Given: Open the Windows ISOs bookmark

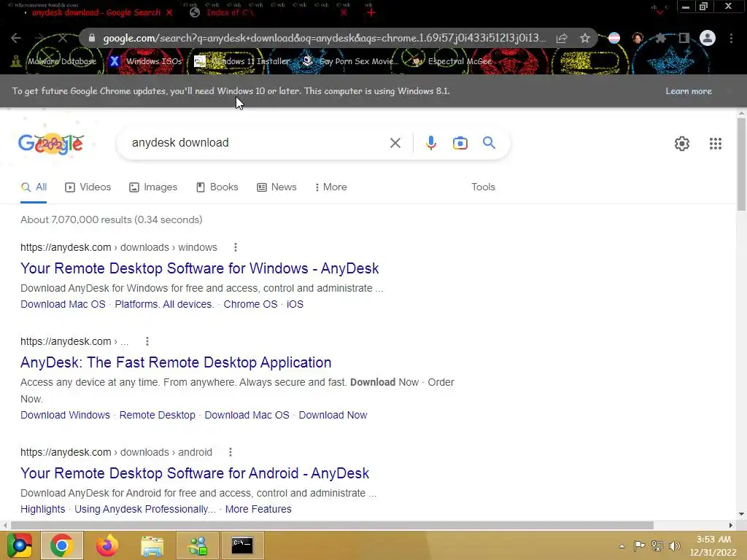Looking at the screenshot, I should coord(146,61).
